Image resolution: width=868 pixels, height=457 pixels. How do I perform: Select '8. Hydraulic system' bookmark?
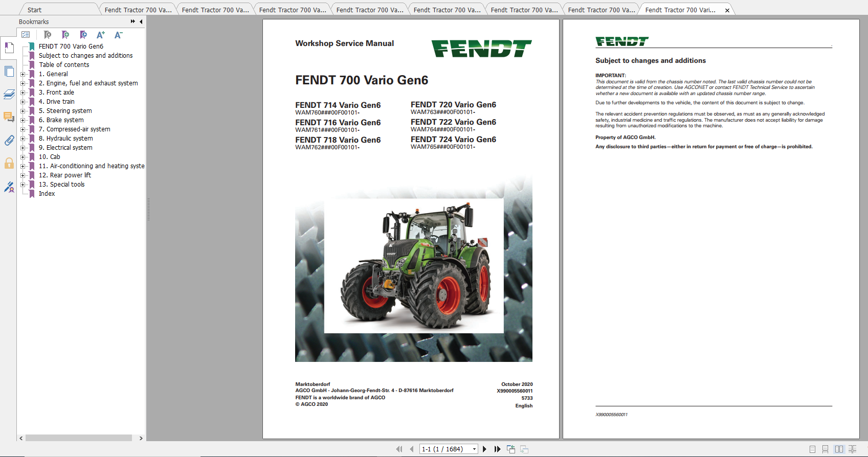click(65, 139)
